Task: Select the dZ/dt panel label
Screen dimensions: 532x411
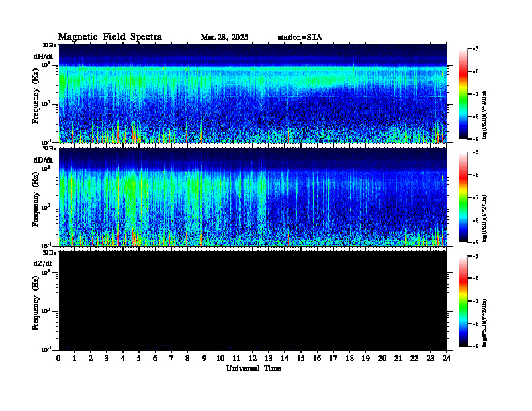Action: click(x=43, y=263)
